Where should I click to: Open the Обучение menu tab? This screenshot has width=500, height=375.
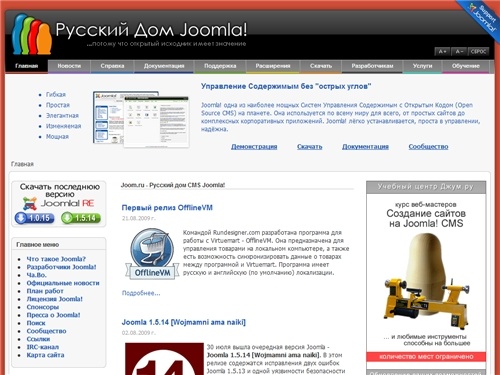point(466,66)
